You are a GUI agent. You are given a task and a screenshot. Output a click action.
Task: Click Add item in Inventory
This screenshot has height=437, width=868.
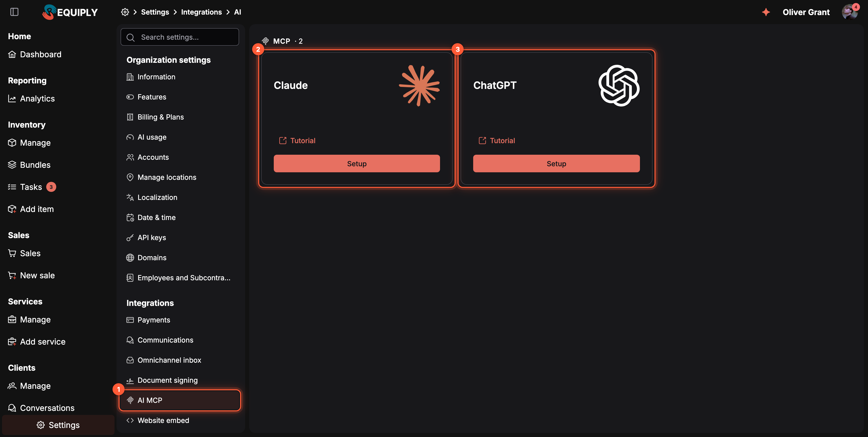tap(31, 209)
